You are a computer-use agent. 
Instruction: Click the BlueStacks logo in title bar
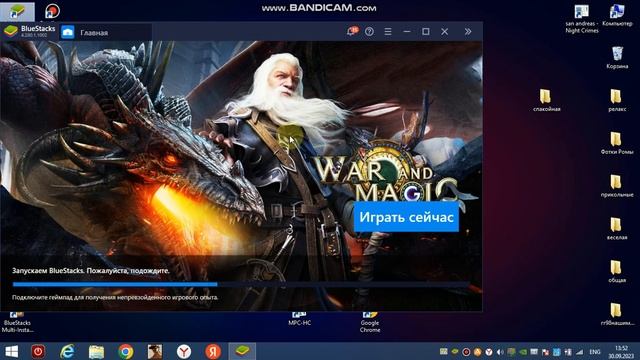pos(11,31)
